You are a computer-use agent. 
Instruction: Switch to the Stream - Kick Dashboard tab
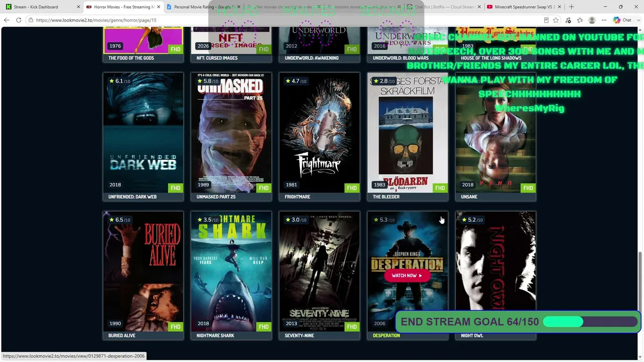point(42,7)
